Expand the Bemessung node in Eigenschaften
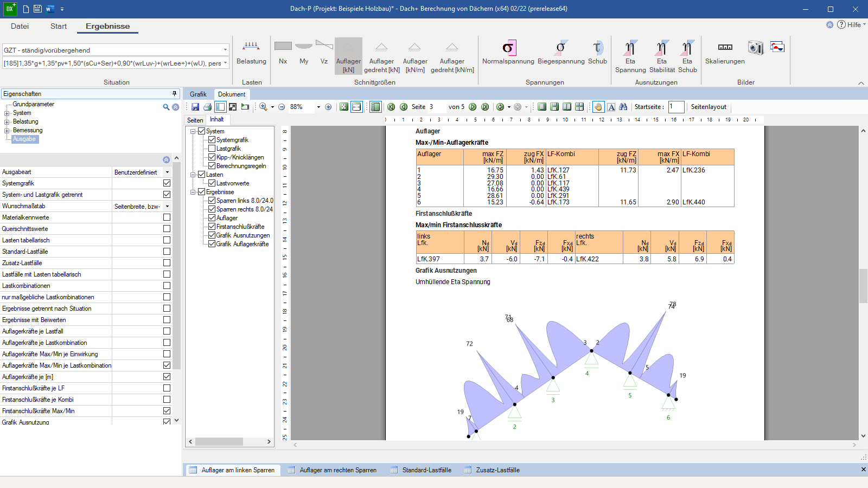Screen dimensions: 868x488 tap(7, 131)
